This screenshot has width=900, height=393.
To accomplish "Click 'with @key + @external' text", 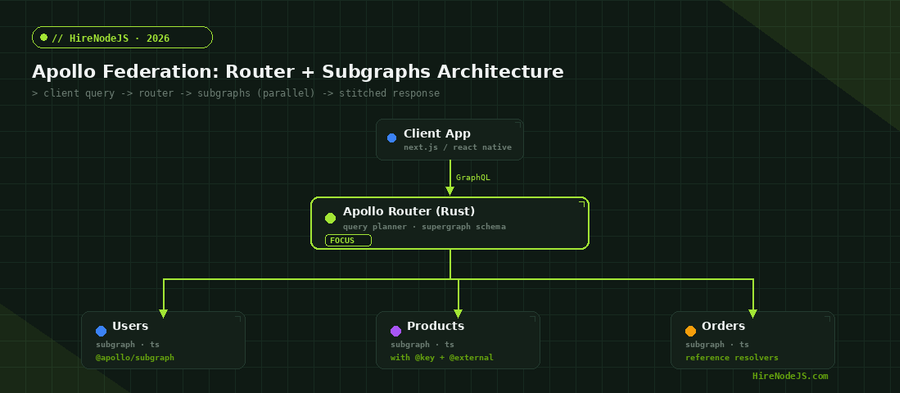I will 442,357.
